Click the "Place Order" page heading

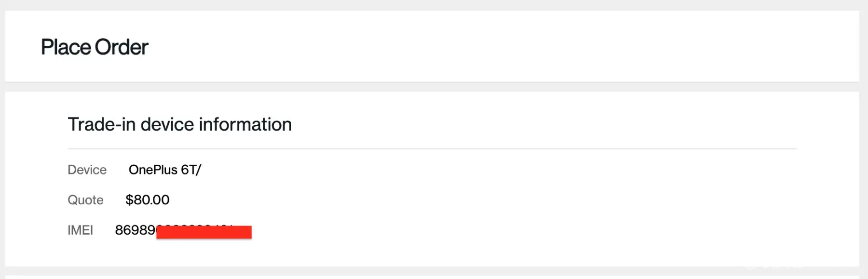pos(95,47)
